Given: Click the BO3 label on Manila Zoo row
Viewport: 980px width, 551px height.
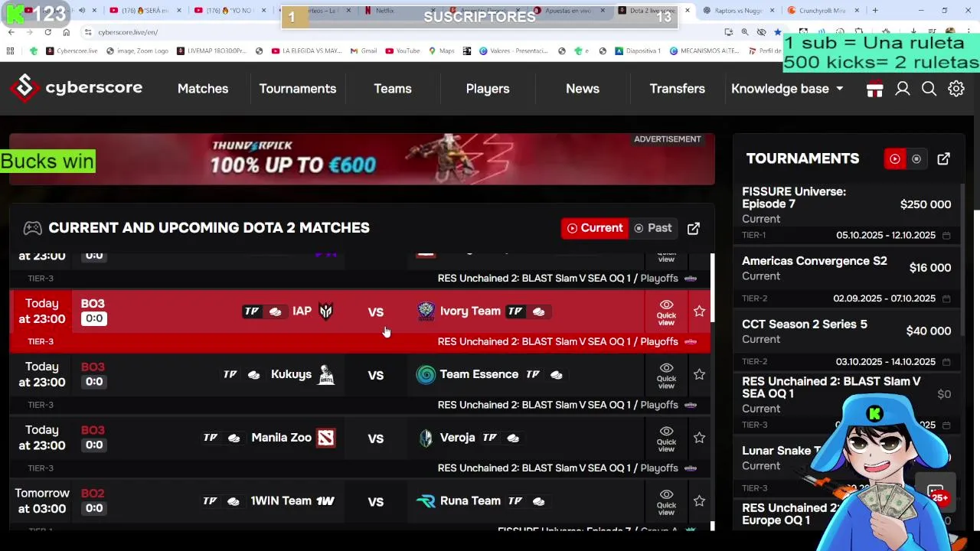Looking at the screenshot, I should pos(93,431).
